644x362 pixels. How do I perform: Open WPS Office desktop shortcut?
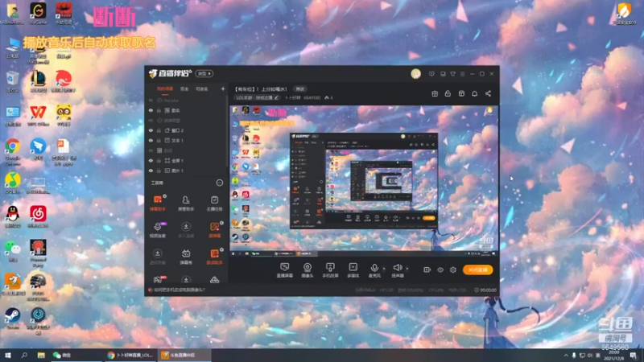tap(38, 115)
